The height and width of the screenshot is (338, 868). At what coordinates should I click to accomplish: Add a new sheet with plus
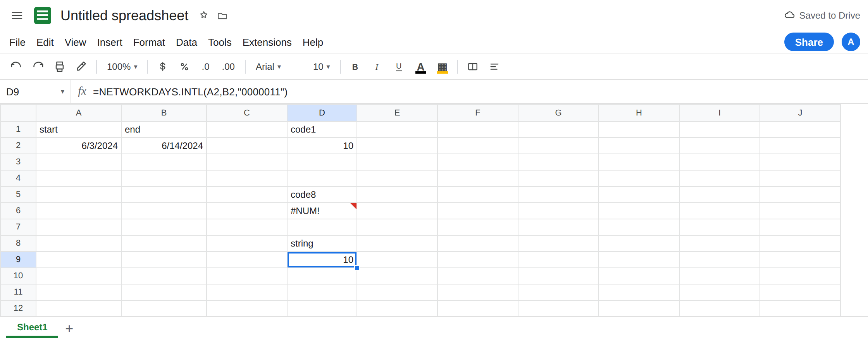click(x=69, y=329)
